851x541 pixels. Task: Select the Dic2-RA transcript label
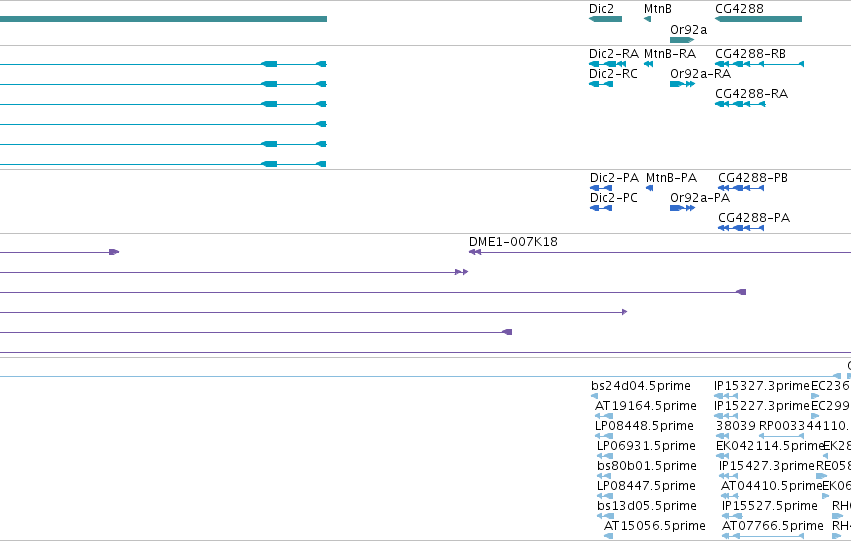pyautogui.click(x=614, y=54)
